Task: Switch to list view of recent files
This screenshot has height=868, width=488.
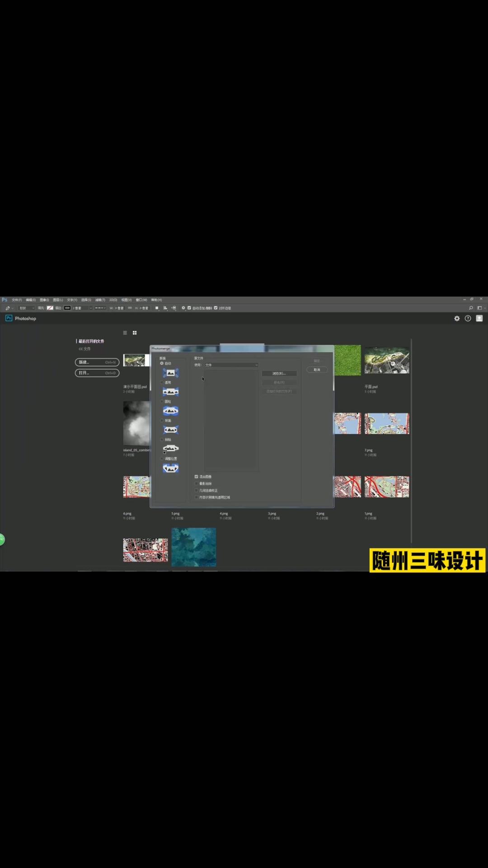Action: click(x=125, y=333)
